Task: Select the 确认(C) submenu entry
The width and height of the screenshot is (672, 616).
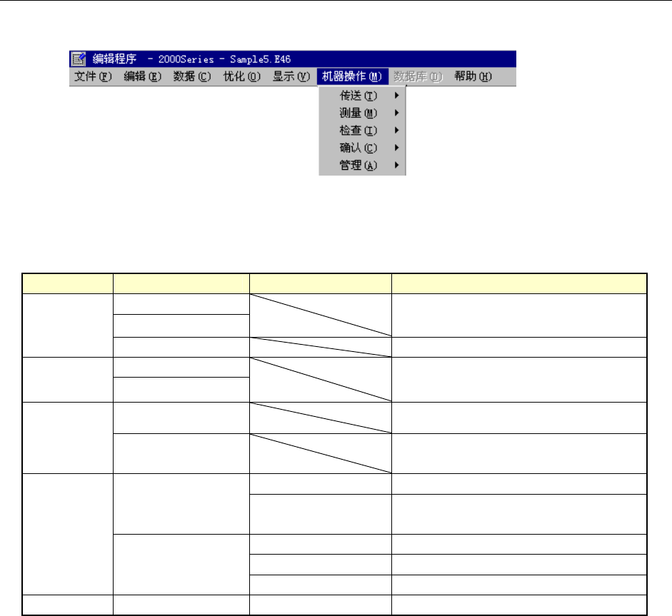Action: [x=362, y=148]
